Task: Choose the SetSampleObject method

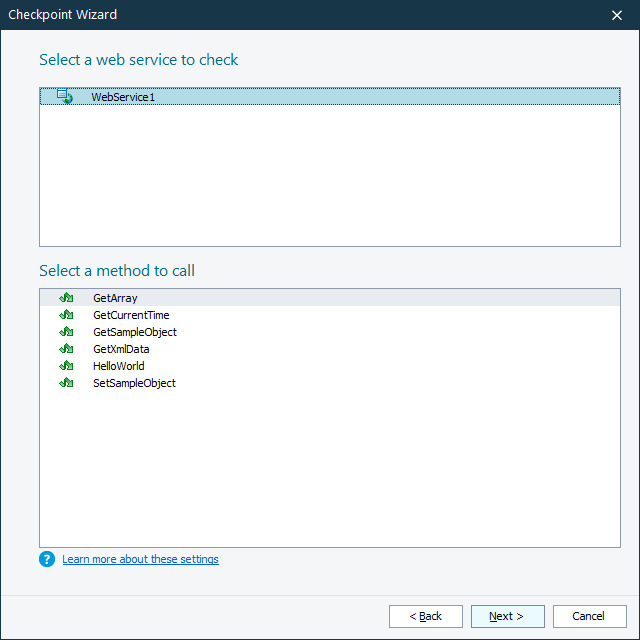Action: pos(134,383)
